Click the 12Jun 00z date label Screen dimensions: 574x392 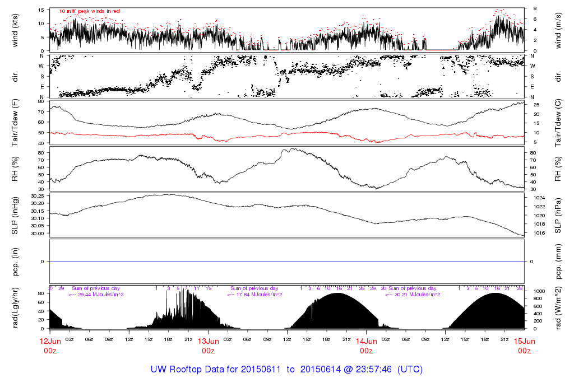[x=50, y=346]
